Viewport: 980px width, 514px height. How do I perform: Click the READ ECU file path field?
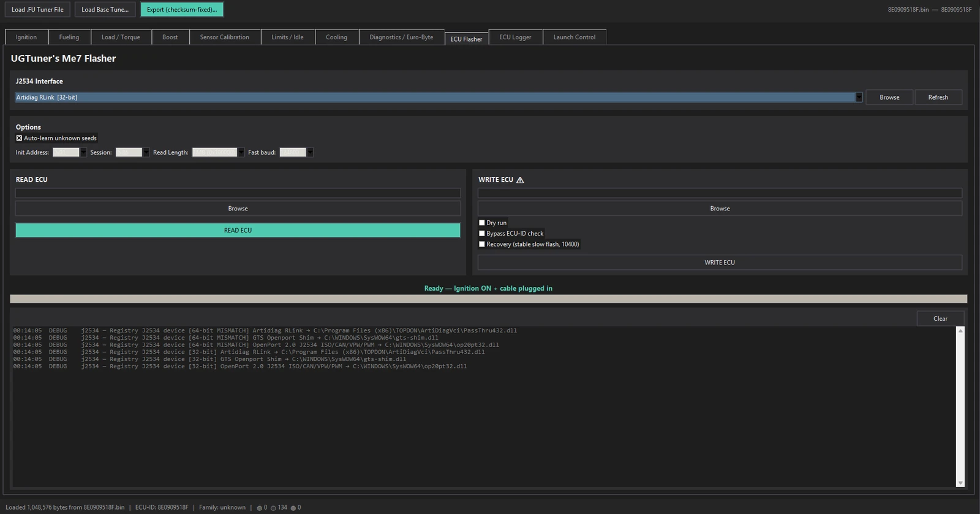click(x=238, y=193)
